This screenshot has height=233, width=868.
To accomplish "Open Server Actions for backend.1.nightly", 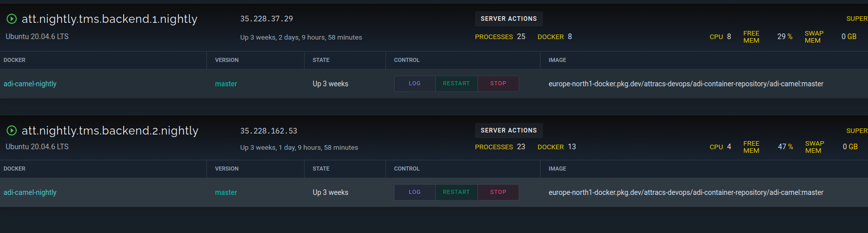I will pyautogui.click(x=508, y=19).
